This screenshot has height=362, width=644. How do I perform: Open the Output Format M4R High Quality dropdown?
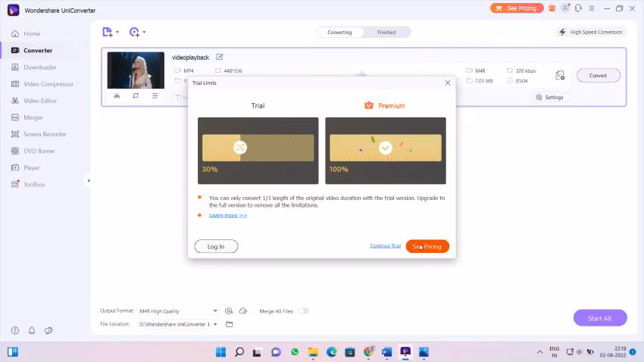click(x=178, y=311)
